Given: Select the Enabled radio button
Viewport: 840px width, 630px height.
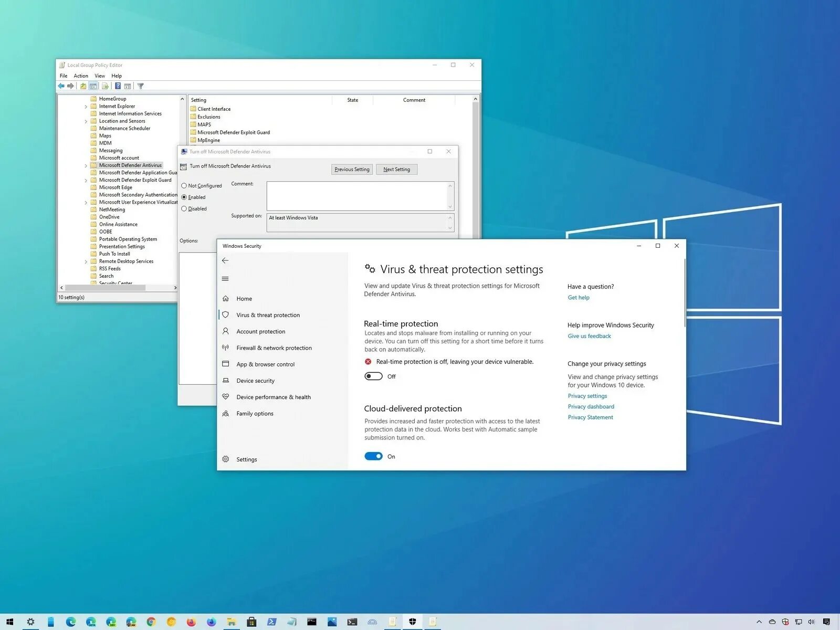Looking at the screenshot, I should tap(184, 197).
